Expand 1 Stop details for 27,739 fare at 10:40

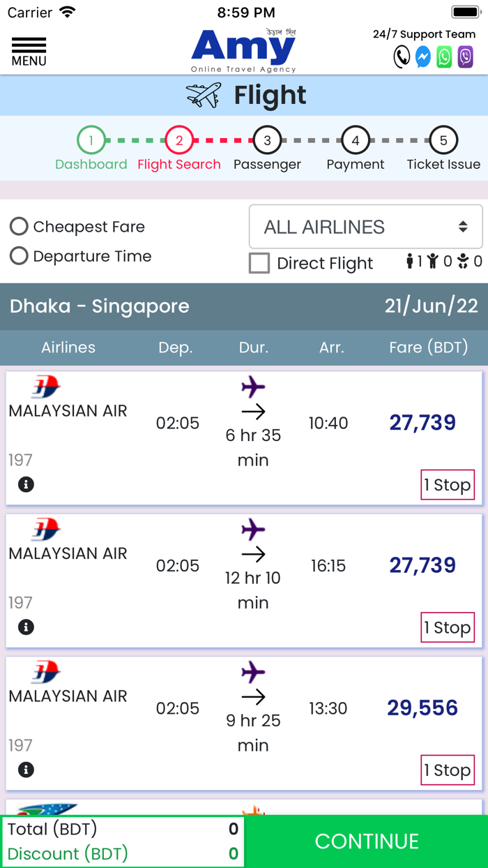[448, 485]
